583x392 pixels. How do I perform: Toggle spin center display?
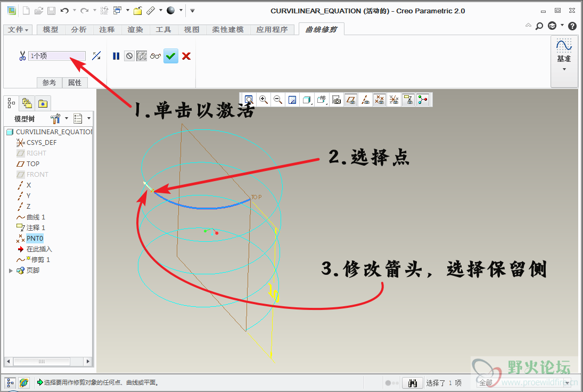423,100
